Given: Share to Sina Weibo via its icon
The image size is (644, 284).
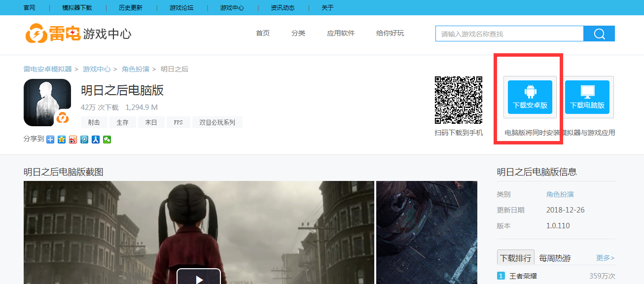Looking at the screenshot, I should point(72,140).
